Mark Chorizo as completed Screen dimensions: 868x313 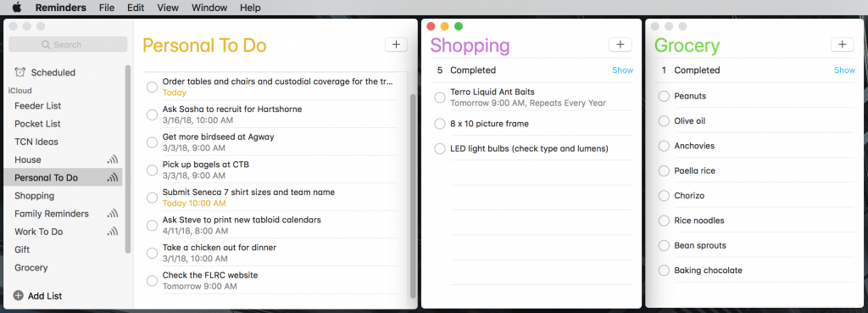pyautogui.click(x=664, y=196)
